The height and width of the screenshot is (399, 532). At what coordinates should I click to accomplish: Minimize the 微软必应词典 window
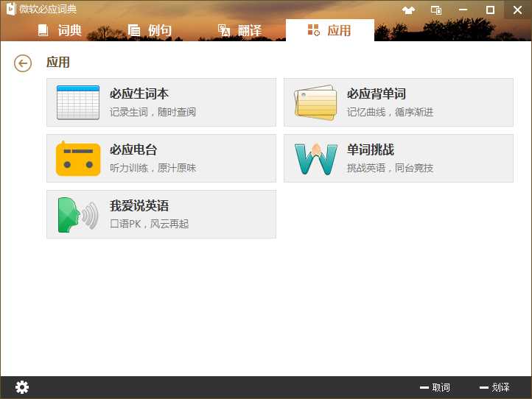(x=463, y=10)
